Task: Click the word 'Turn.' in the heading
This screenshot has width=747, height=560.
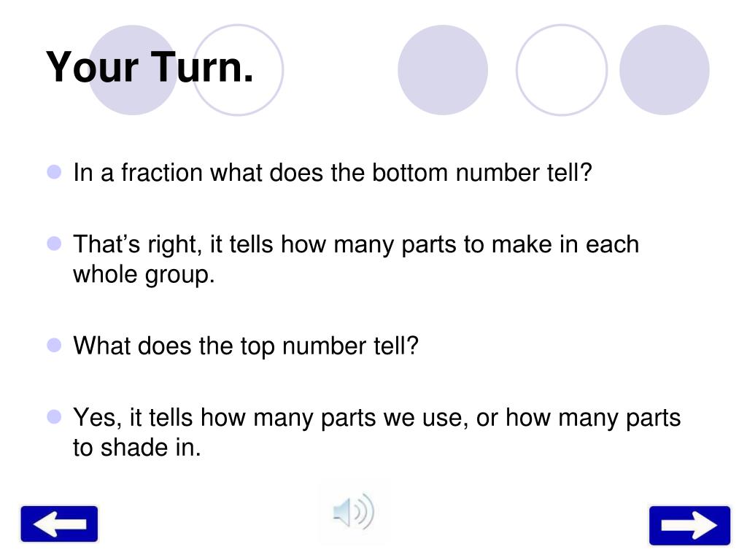Action: pos(202,67)
